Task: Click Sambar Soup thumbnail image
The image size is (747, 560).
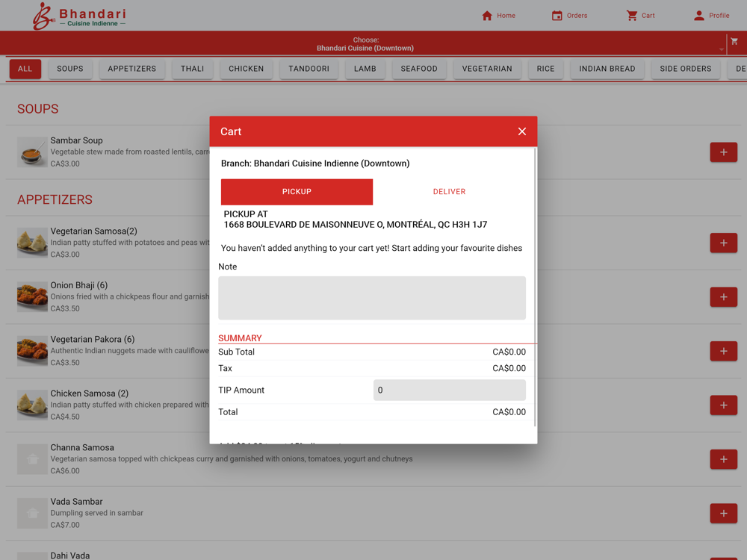Action: [32, 152]
